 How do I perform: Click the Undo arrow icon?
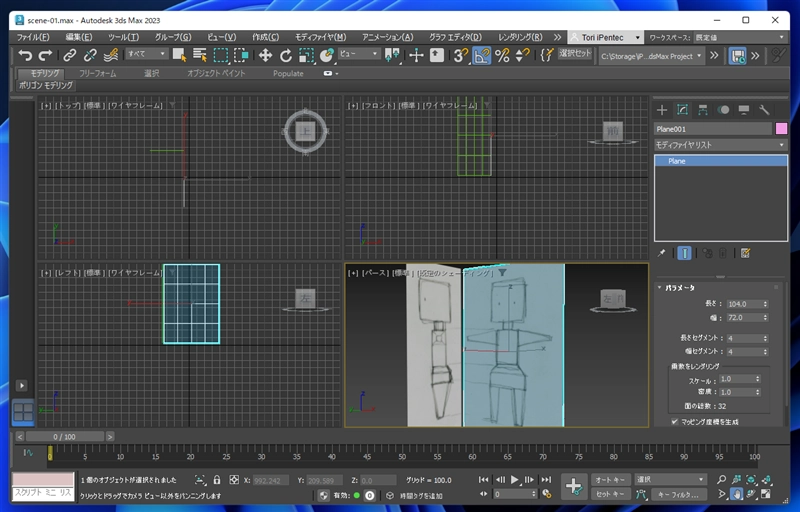tap(24, 55)
